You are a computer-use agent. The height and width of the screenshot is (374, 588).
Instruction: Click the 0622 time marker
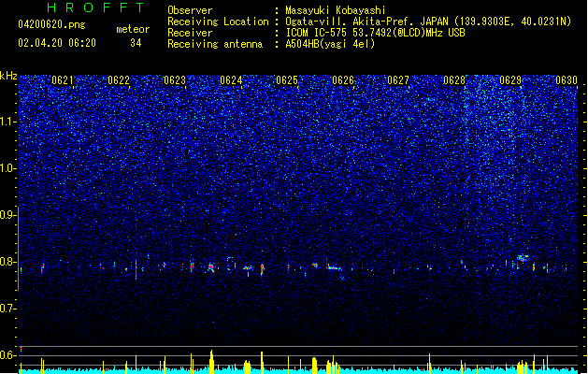[119, 80]
